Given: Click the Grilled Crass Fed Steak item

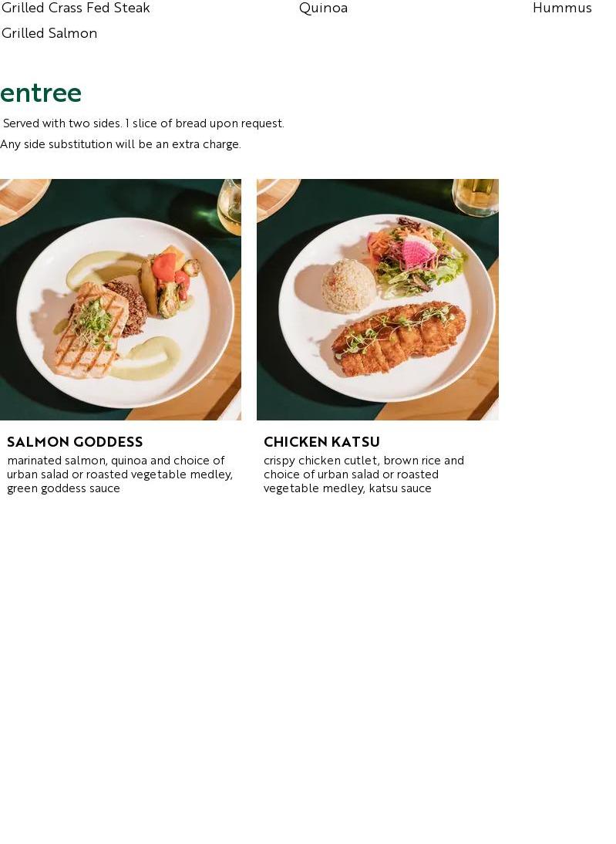Looking at the screenshot, I should (76, 8).
